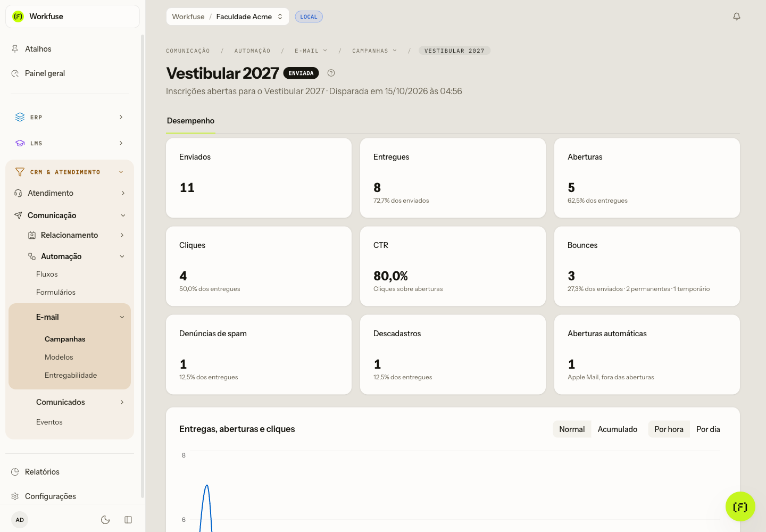Show chart data Por dia
The width and height of the screenshot is (766, 532).
pos(708,429)
